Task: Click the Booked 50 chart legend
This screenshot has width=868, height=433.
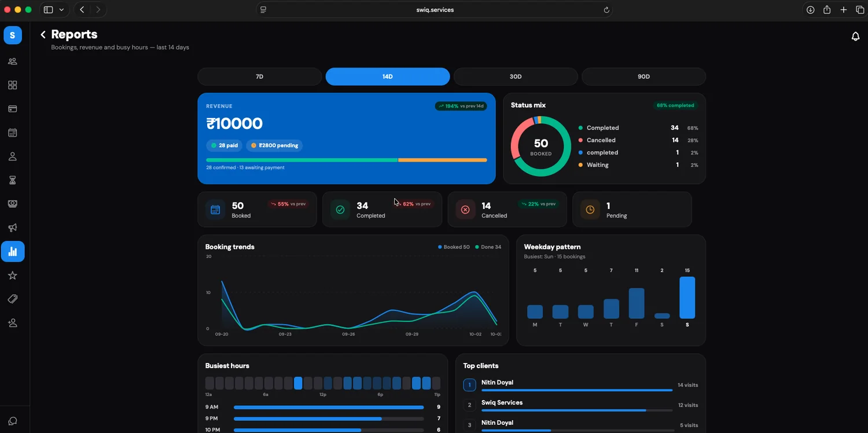Action: pos(454,247)
